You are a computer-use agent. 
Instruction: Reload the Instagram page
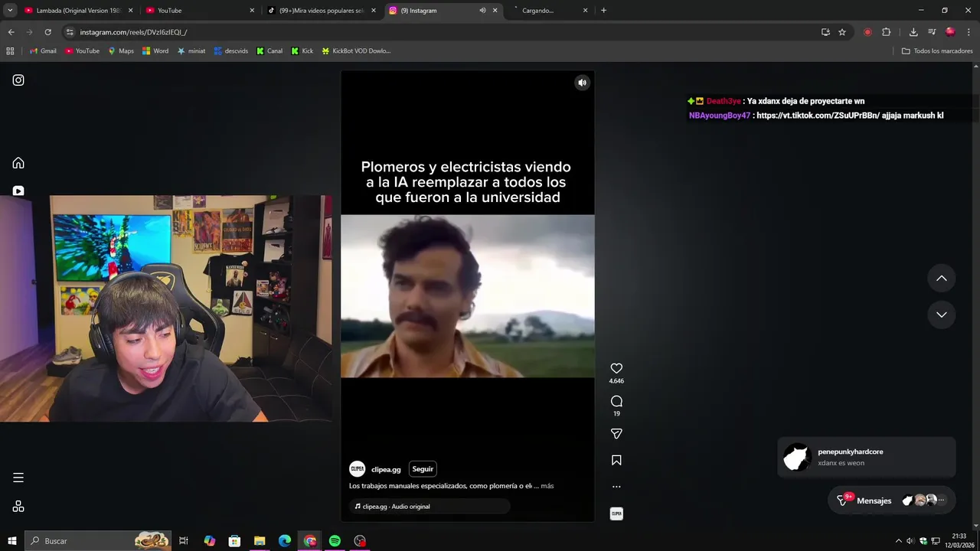(47, 32)
